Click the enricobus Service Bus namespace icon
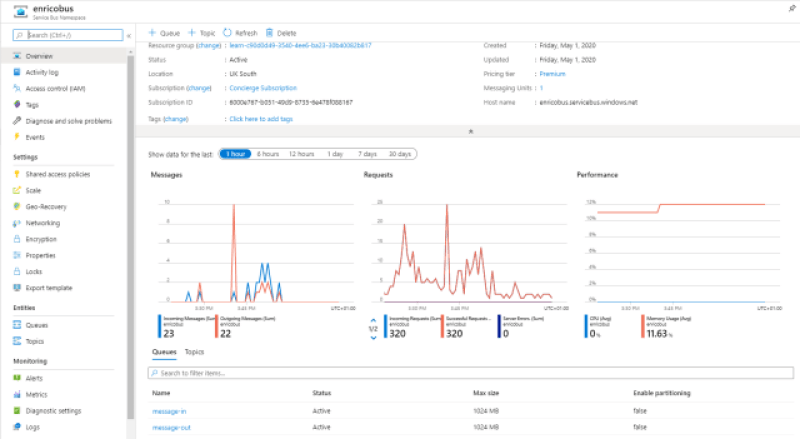Screen dimensions: 800x439 click(20, 12)
